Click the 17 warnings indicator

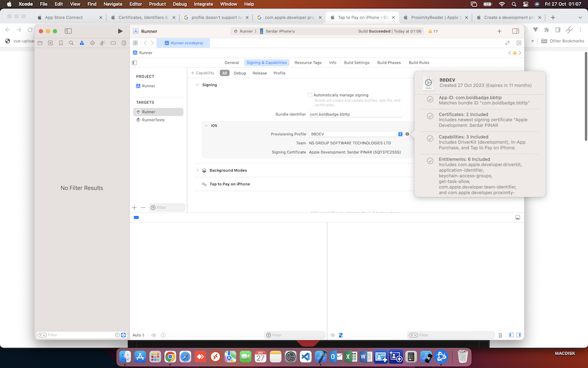pyautogui.click(x=433, y=31)
